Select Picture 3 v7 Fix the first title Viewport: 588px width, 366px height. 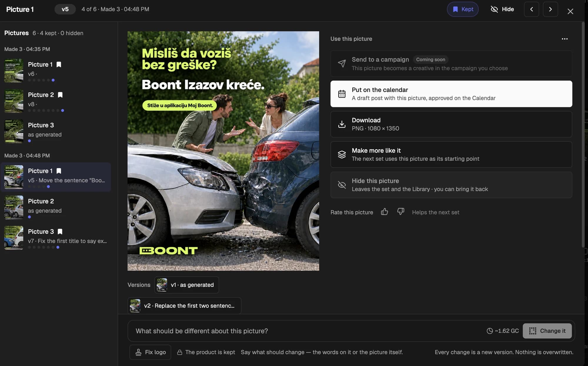56,238
